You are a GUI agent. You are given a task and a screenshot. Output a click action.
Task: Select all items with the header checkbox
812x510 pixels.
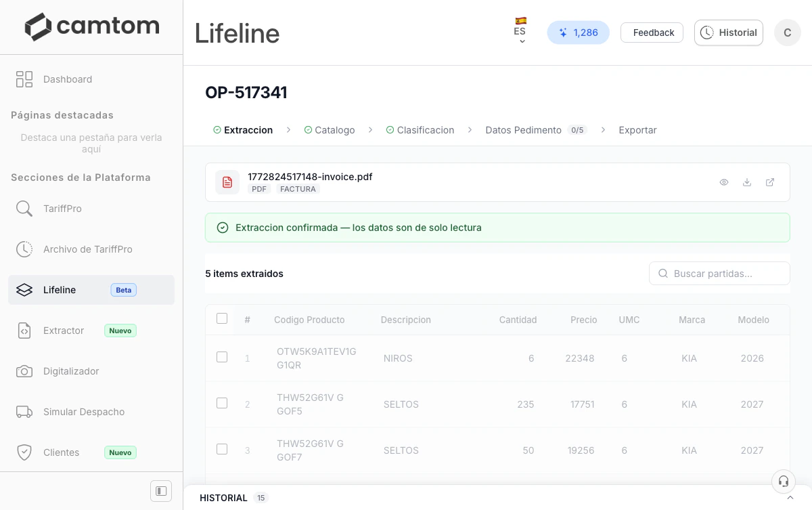[222, 318]
